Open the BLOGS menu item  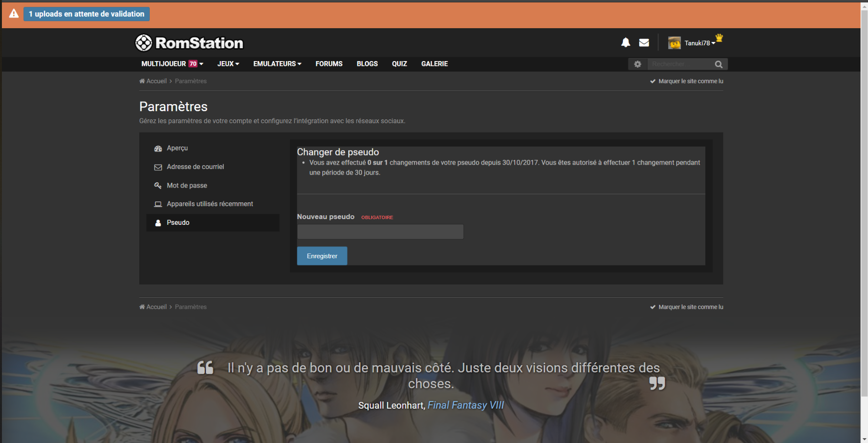[x=367, y=64]
